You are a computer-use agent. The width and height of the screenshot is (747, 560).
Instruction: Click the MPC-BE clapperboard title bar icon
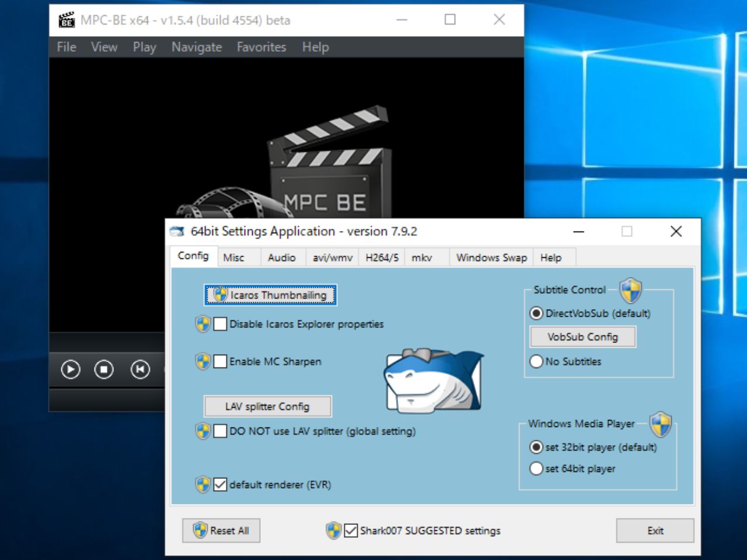pyautogui.click(x=67, y=20)
